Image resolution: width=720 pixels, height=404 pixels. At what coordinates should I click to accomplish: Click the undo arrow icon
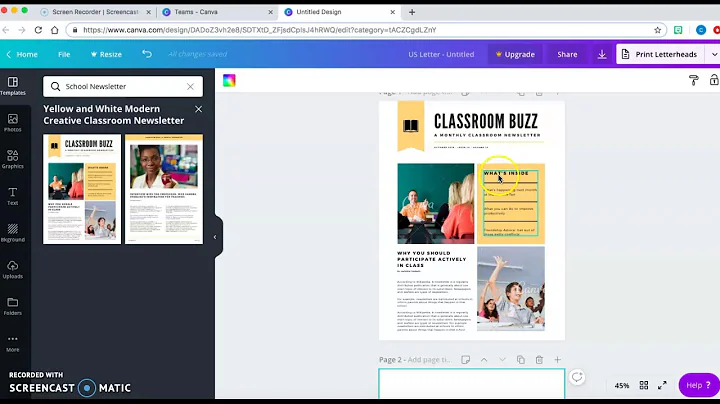point(147,54)
